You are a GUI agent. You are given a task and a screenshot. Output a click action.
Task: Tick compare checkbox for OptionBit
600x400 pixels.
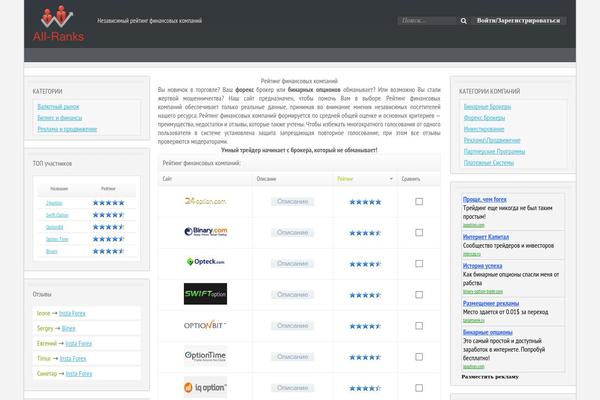tap(419, 326)
